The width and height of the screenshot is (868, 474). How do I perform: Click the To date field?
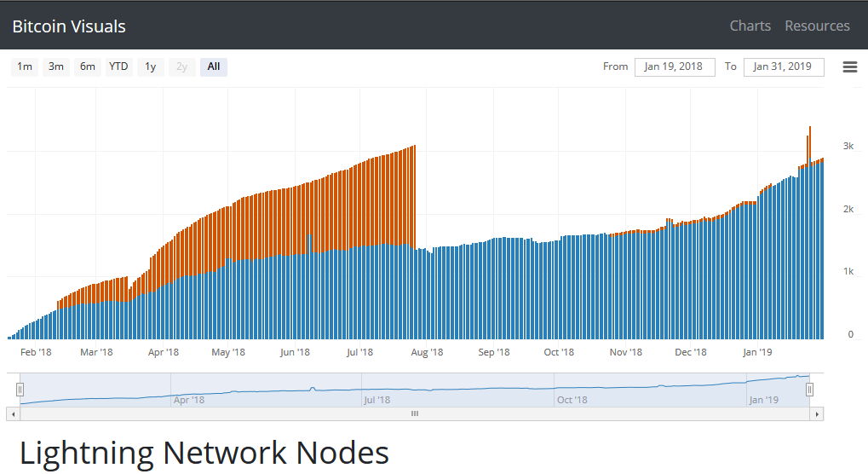[783, 66]
